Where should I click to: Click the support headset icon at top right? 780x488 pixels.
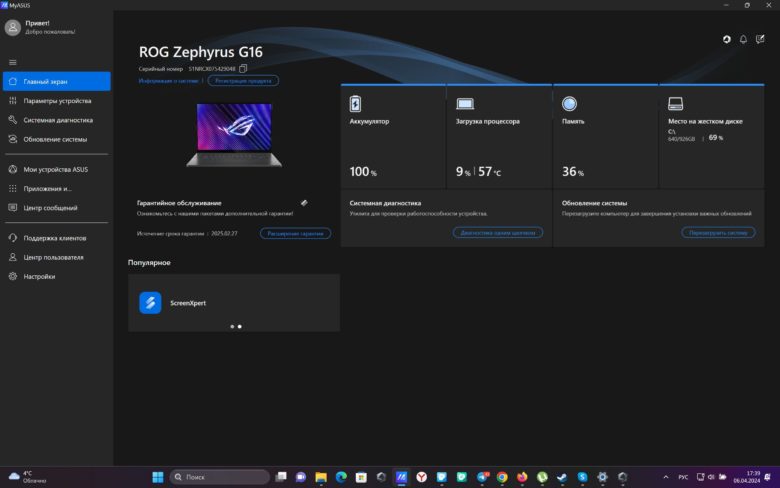click(727, 39)
